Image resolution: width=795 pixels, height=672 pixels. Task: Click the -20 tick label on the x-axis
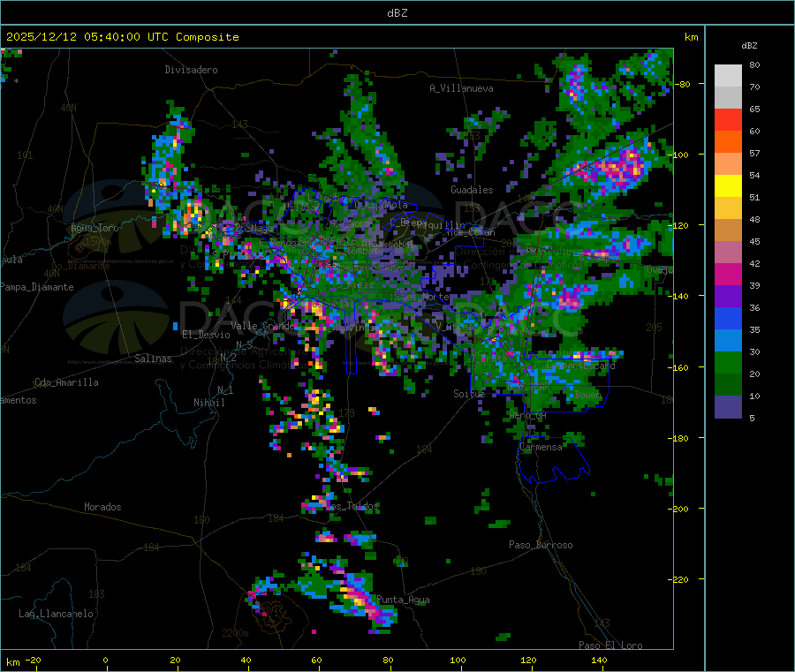tap(33, 660)
